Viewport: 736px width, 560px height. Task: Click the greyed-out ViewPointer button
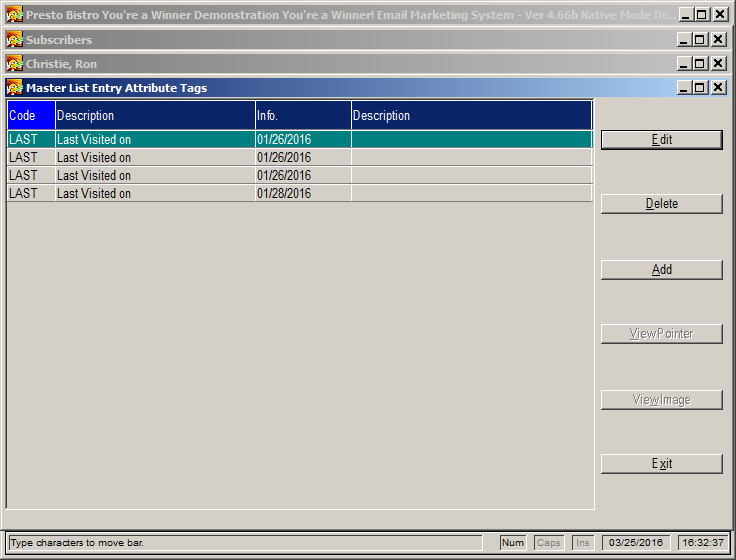coord(661,334)
